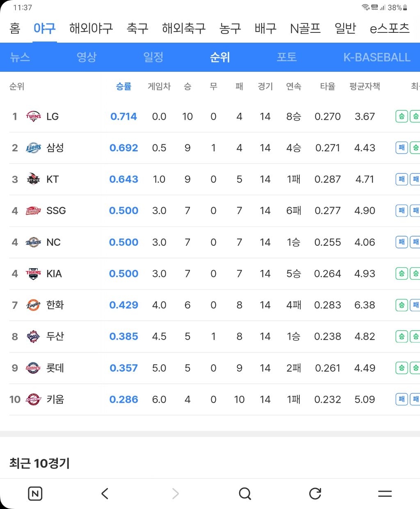Tap first recent result badge for 키움
Viewport: 420px width, 509px height.
click(x=402, y=399)
